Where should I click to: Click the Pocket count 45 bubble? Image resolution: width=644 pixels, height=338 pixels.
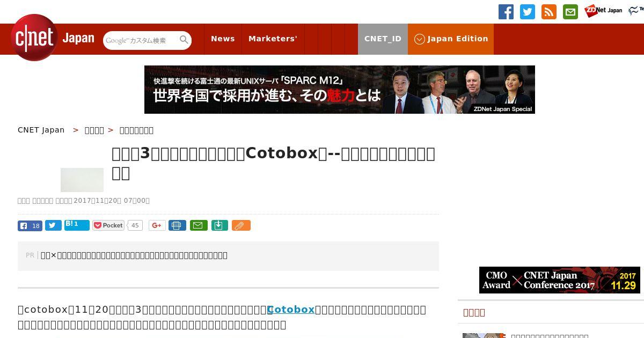click(135, 225)
